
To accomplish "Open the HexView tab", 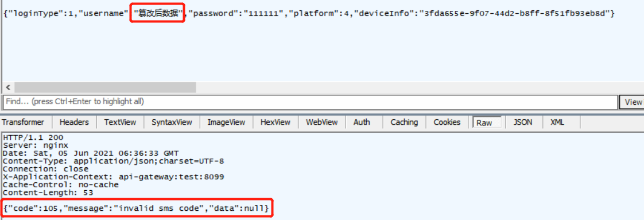I will click(275, 122).
